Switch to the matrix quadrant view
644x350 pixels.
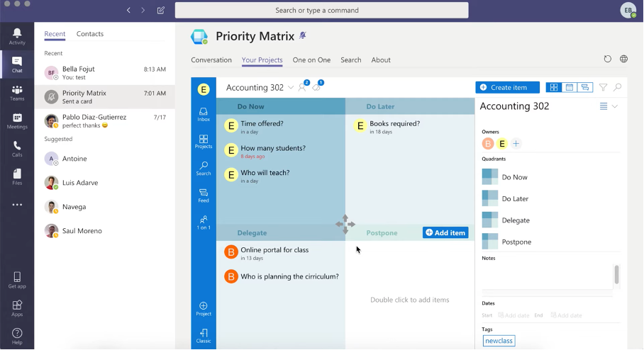[x=553, y=87]
